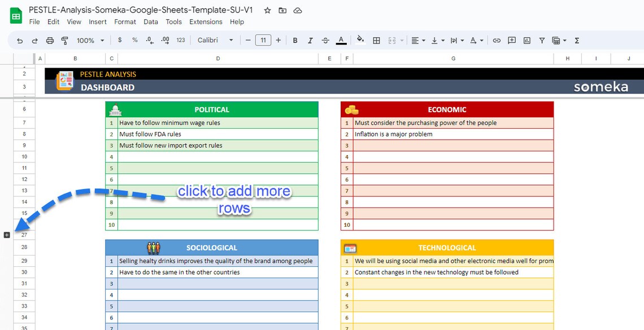The height and width of the screenshot is (330, 644).
Task: Open the functions (Σ) menu
Action: tap(577, 40)
